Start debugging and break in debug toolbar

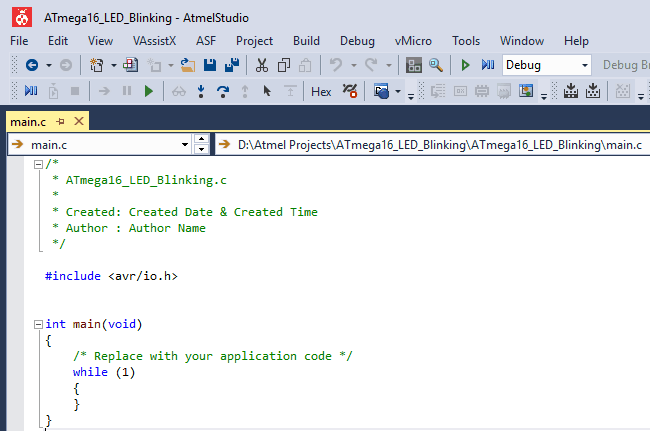pos(31,91)
